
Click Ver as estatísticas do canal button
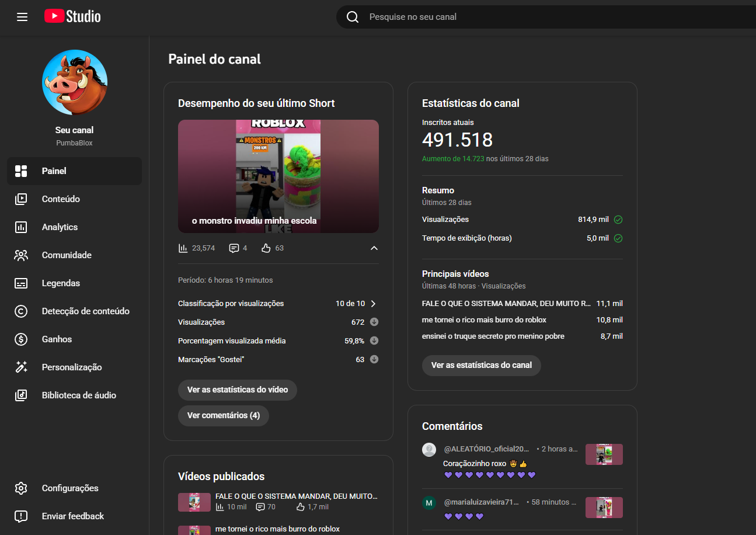click(x=481, y=365)
